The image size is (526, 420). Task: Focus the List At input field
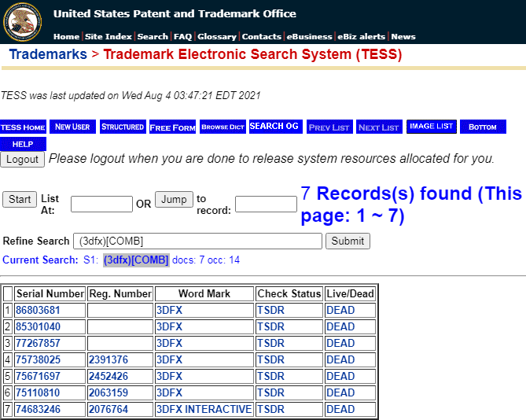pyautogui.click(x=101, y=204)
